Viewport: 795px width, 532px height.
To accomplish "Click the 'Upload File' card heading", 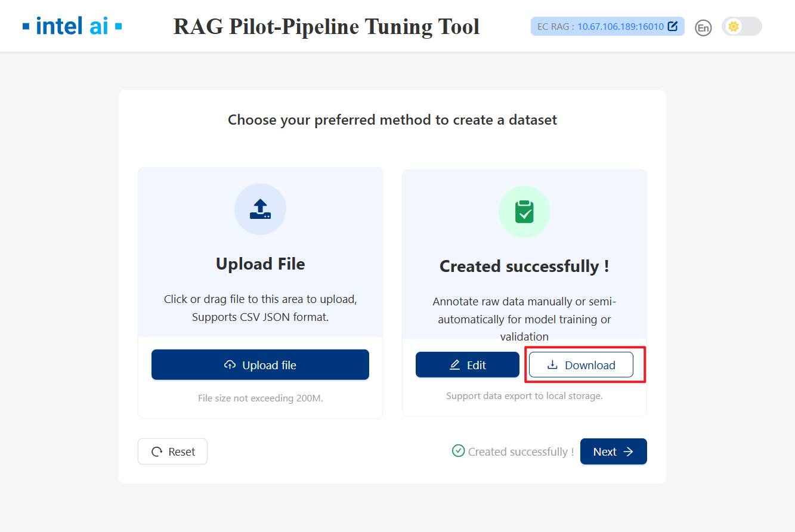I will (260, 264).
